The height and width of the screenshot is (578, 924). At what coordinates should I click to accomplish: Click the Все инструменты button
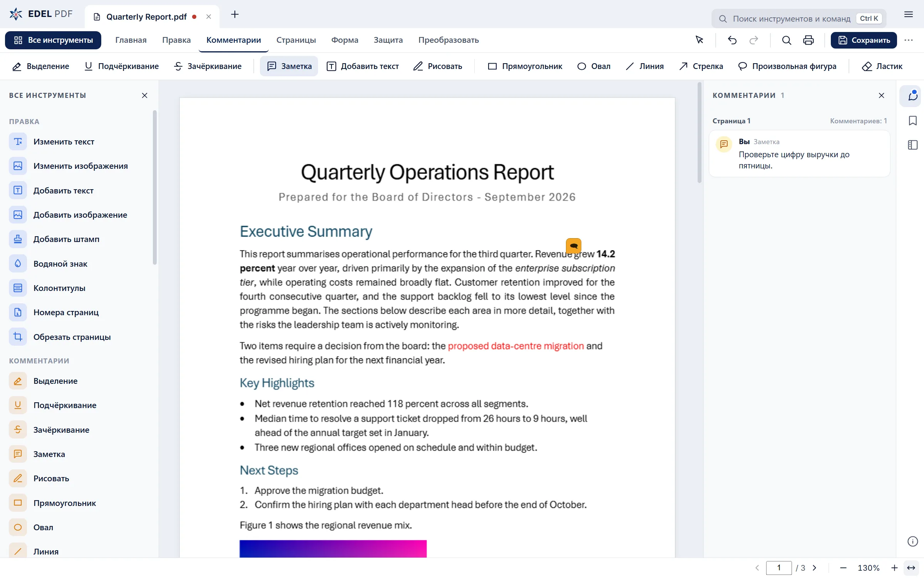pyautogui.click(x=53, y=40)
